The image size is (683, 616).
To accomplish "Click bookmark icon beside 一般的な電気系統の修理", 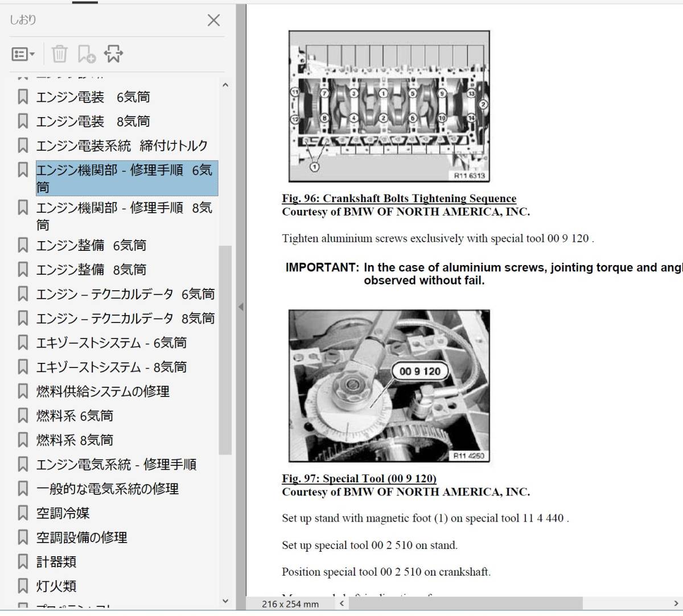I will tap(23, 489).
